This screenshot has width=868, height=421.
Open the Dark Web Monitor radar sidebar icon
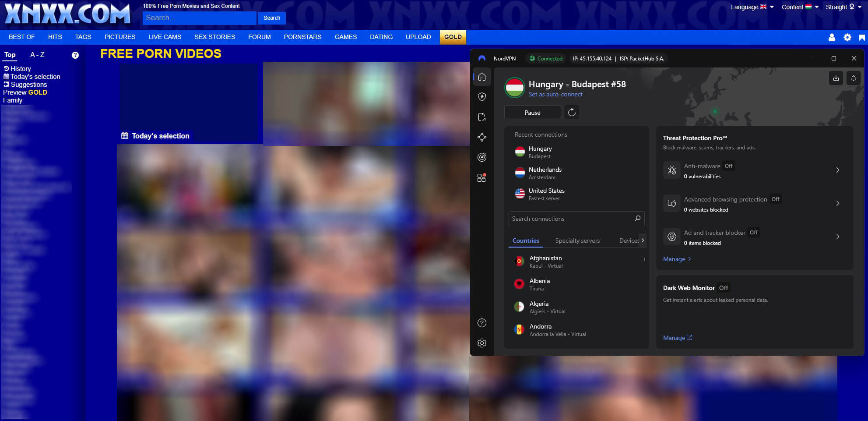482,157
